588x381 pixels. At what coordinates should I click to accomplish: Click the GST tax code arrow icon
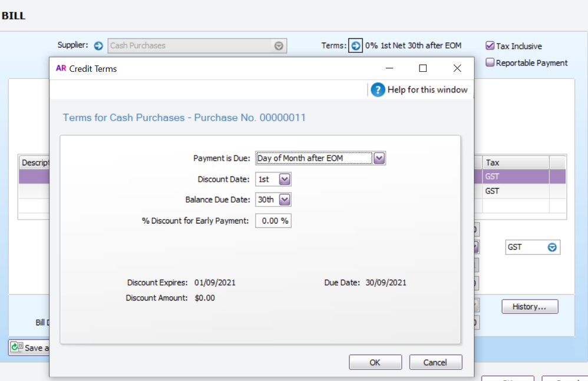[x=552, y=247]
